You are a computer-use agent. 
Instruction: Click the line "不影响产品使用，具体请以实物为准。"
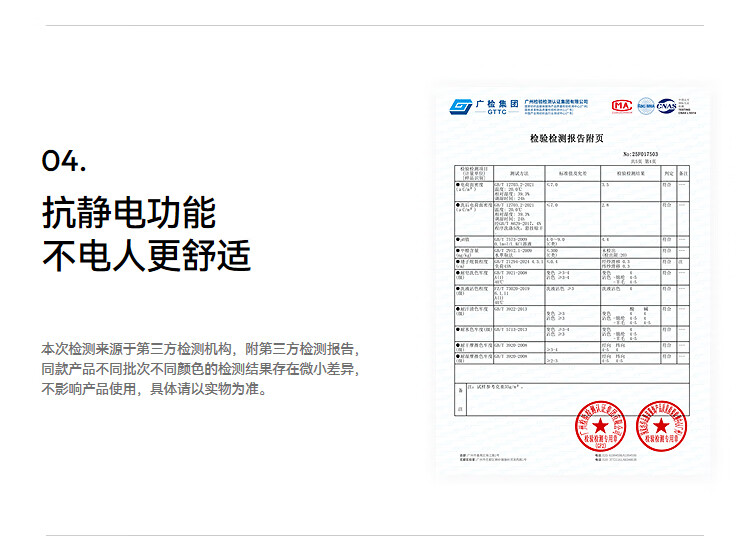click(x=154, y=389)
